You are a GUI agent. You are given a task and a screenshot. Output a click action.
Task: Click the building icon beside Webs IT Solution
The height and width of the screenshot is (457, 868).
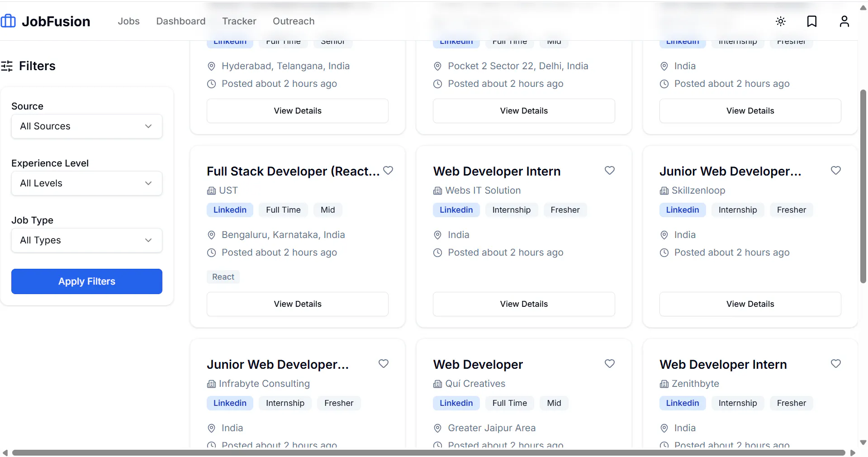[437, 191]
